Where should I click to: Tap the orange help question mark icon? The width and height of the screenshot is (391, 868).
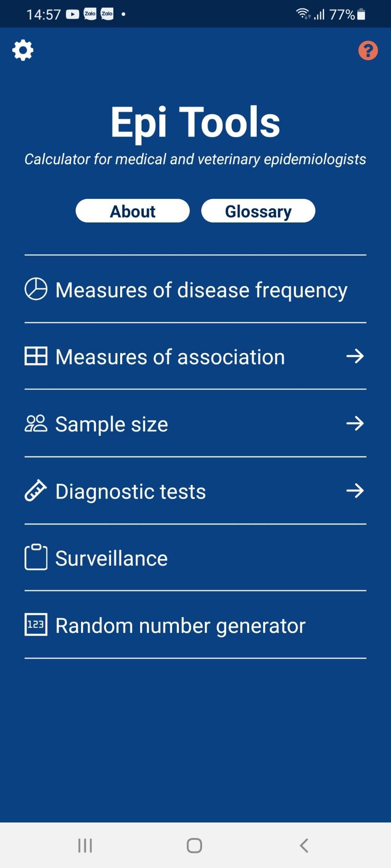(368, 50)
